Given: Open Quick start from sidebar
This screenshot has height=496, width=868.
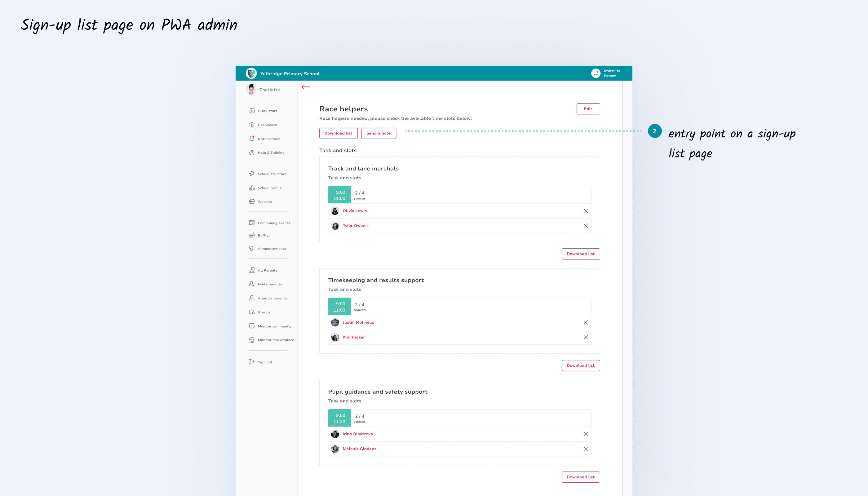Looking at the screenshot, I should pyautogui.click(x=267, y=111).
